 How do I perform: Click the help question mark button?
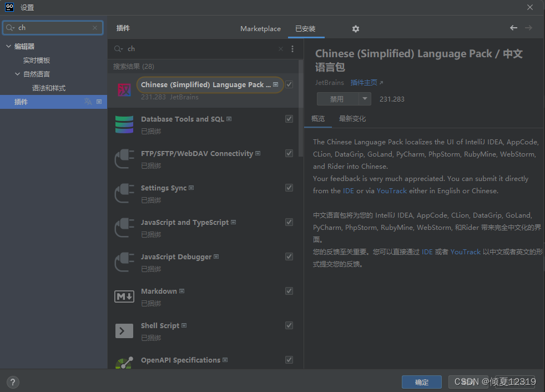point(13,382)
